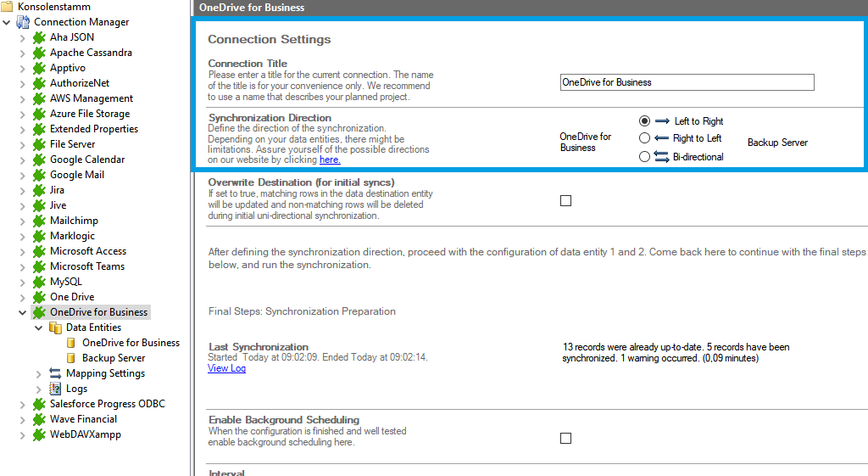Click the Connection Title text field

pos(687,82)
